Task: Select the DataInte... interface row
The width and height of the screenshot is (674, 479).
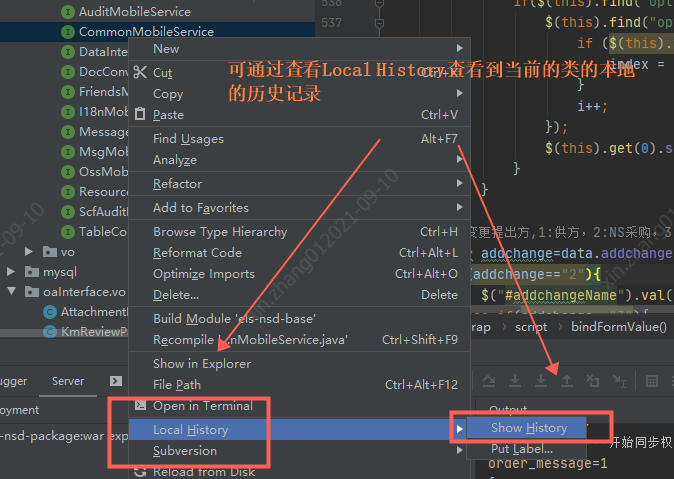Action: point(64,52)
